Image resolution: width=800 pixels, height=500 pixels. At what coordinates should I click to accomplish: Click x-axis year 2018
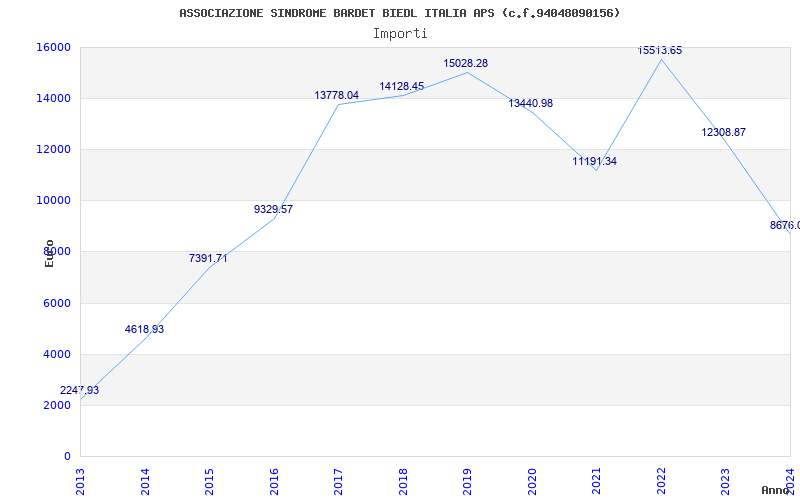click(403, 482)
